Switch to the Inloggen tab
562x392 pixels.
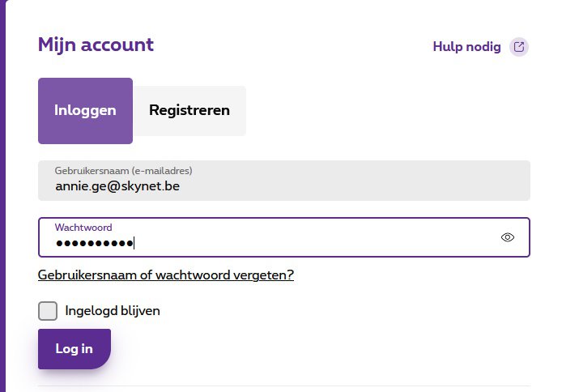click(85, 111)
